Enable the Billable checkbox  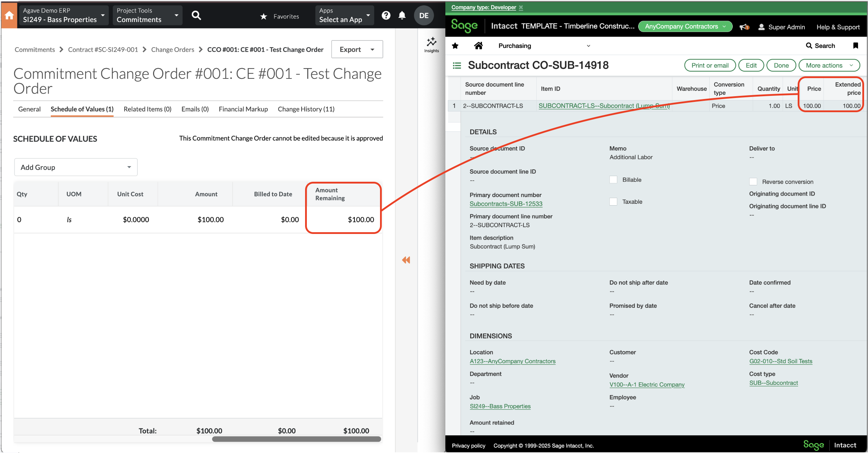click(x=613, y=179)
